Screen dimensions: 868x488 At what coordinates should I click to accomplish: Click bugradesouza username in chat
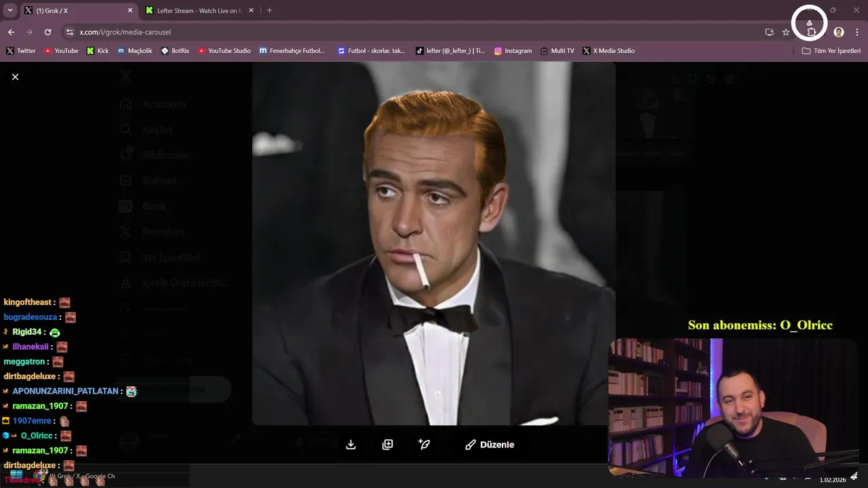point(31,317)
